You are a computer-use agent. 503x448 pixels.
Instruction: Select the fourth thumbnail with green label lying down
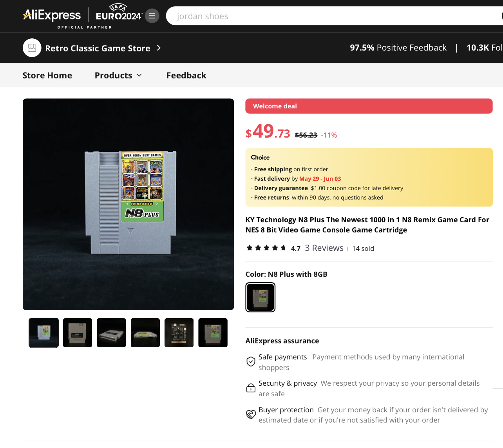pyautogui.click(x=145, y=333)
